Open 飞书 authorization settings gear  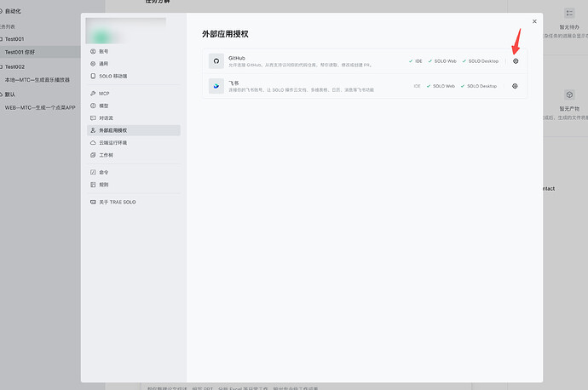click(515, 86)
